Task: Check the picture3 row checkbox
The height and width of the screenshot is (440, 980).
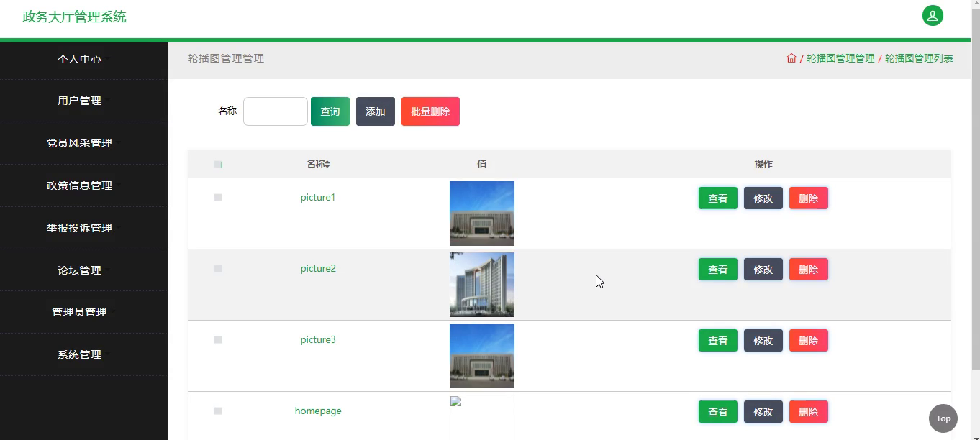Action: click(218, 340)
